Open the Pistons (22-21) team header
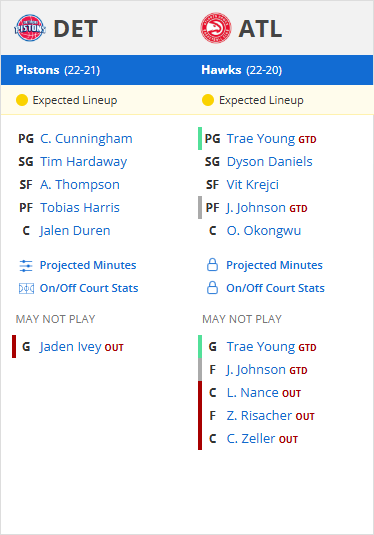 tap(58, 70)
